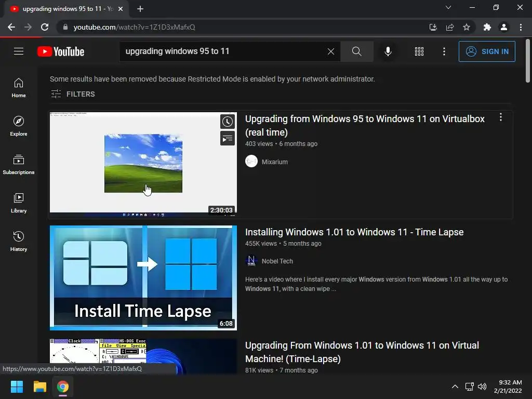Clear the search box with the X icon
The image size is (532, 399).
[331, 51]
